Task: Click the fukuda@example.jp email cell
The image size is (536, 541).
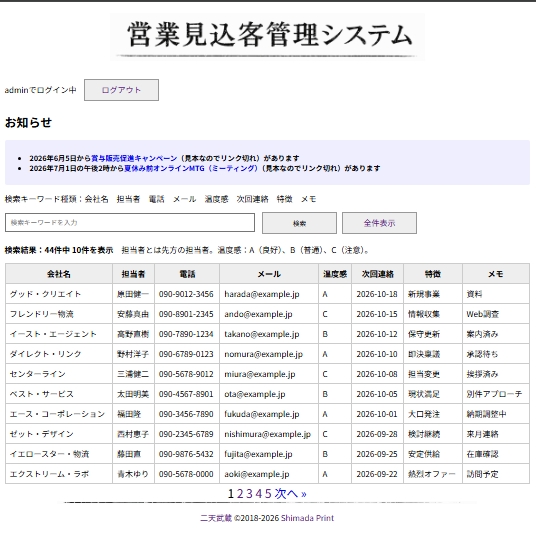Action: click(269, 414)
